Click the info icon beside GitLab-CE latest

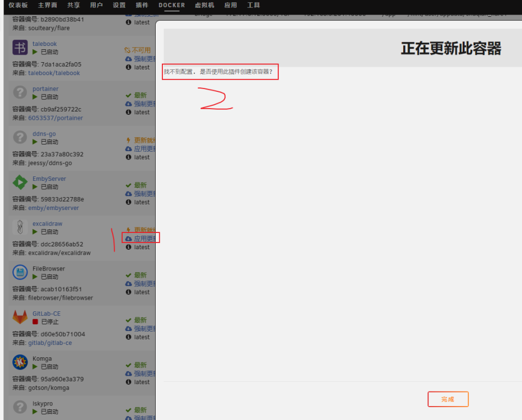pyautogui.click(x=128, y=337)
